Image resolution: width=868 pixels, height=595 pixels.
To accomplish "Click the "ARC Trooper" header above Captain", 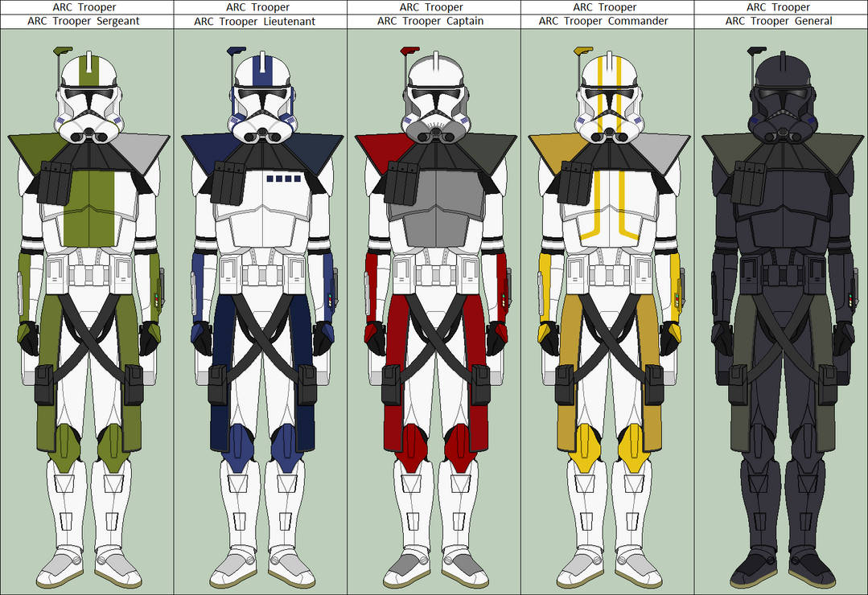I will click(x=431, y=7).
